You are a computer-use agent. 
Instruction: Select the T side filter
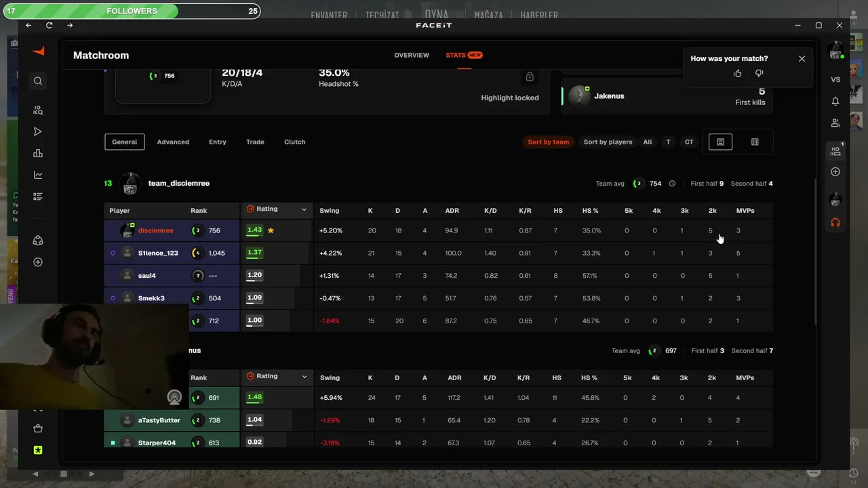668,142
